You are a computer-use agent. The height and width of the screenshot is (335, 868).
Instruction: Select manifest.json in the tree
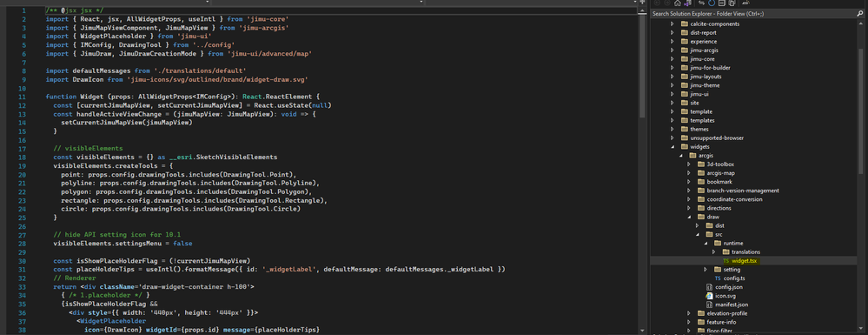coord(732,305)
